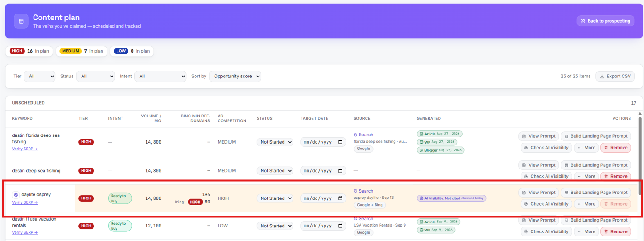Open Search source link for osprey daylite
The height and width of the screenshot is (241, 644).
(x=364, y=191)
